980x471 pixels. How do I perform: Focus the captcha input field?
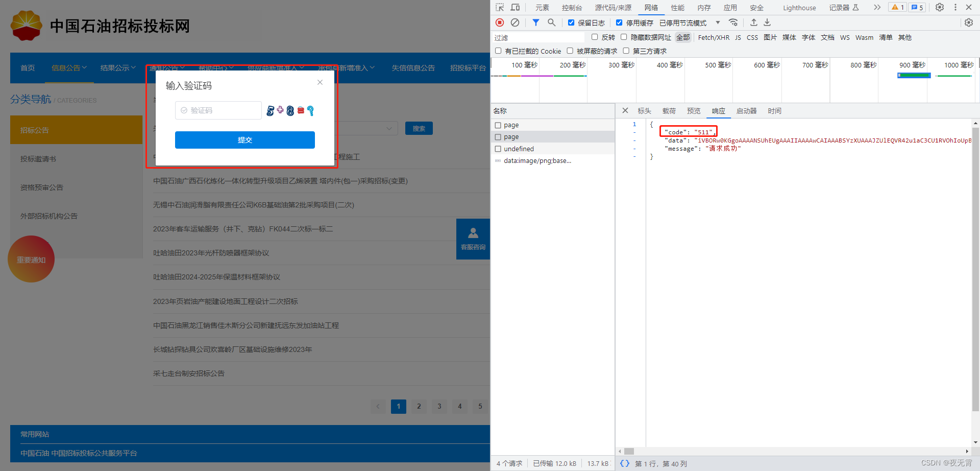(218, 110)
